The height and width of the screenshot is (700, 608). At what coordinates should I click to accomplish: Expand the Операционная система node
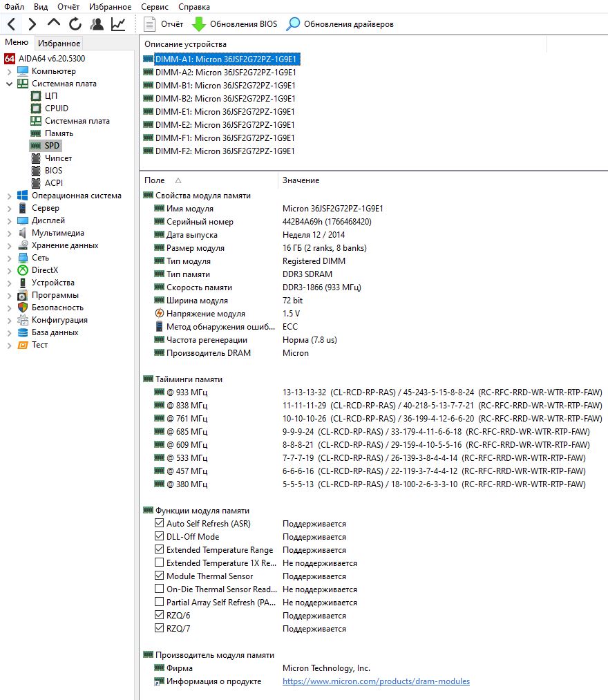click(x=9, y=196)
